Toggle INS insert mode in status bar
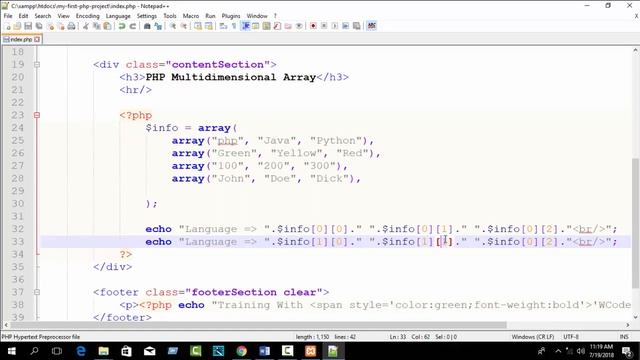Screen dimensions: 640x360 (624, 337)
